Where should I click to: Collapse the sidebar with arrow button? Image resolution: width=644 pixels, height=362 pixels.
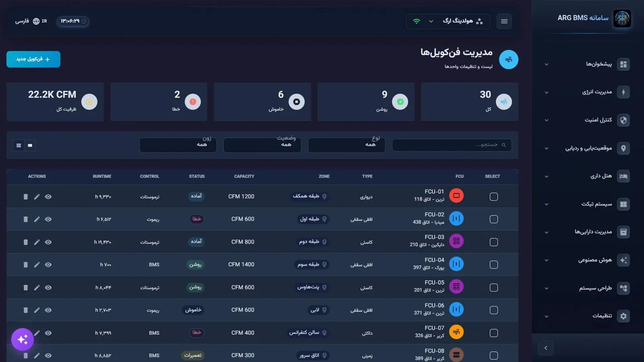(x=546, y=348)
